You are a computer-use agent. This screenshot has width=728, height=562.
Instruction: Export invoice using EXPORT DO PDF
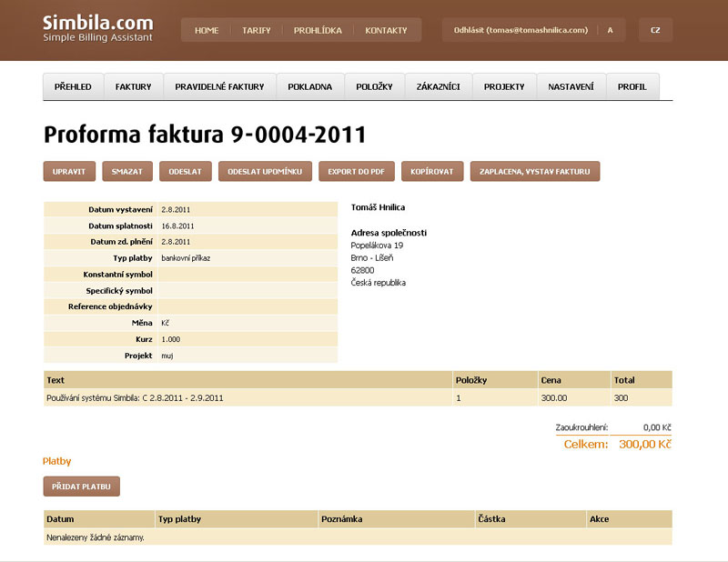click(x=356, y=171)
